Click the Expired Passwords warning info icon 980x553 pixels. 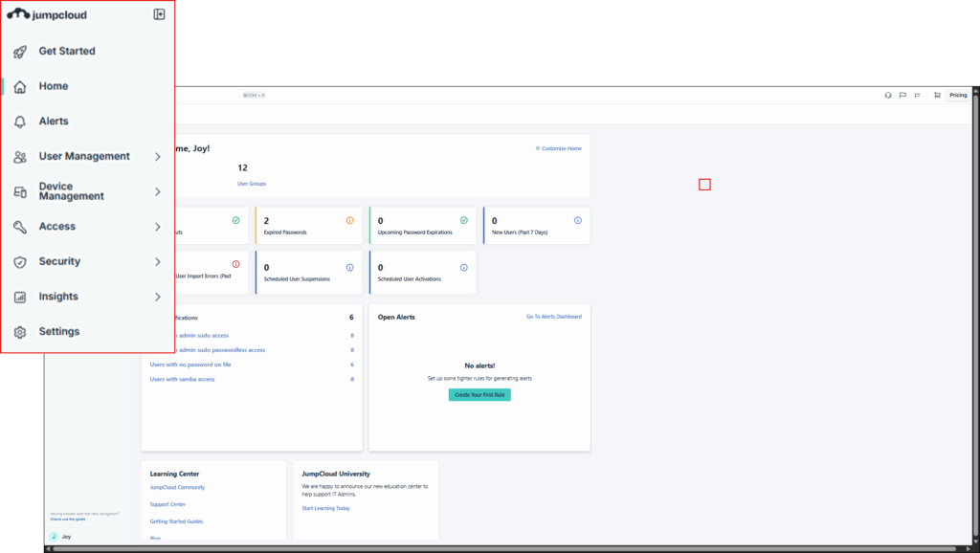click(x=349, y=220)
